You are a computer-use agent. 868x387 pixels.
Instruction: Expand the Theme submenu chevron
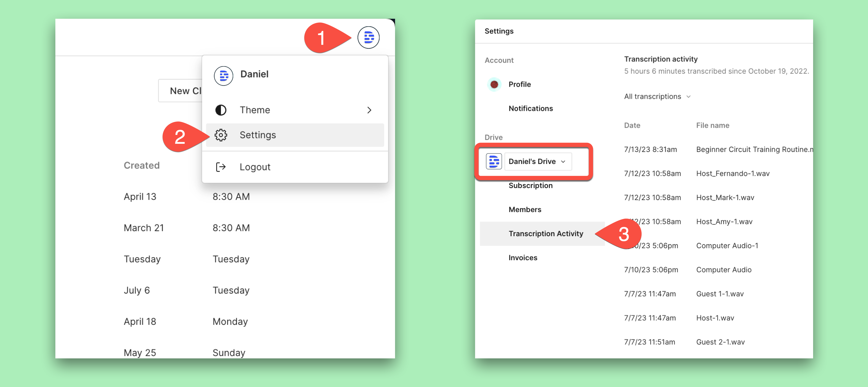pyautogui.click(x=369, y=110)
